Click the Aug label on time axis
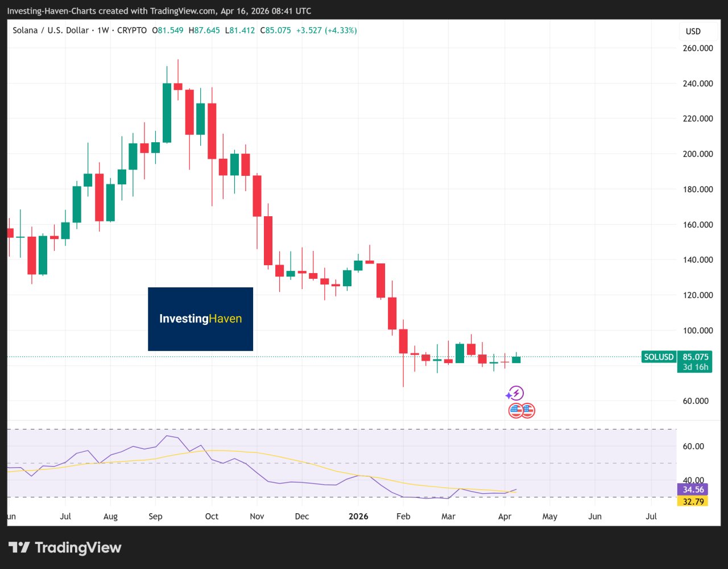This screenshot has height=569, width=728. click(x=110, y=517)
